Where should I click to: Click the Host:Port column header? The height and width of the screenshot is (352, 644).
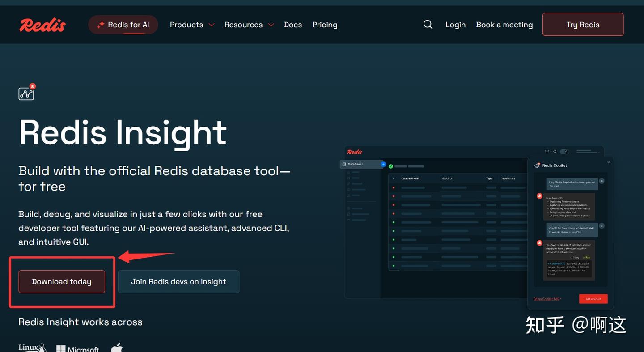coord(448,178)
